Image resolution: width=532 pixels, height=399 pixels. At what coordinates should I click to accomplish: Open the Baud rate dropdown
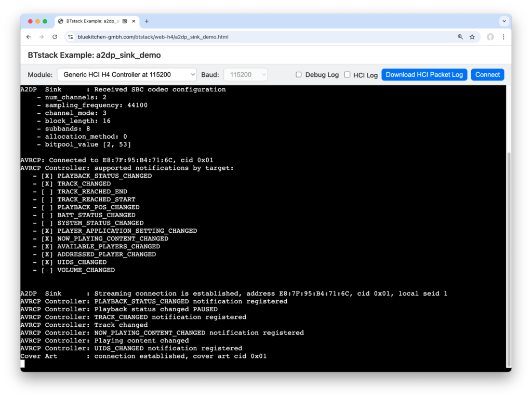point(245,75)
